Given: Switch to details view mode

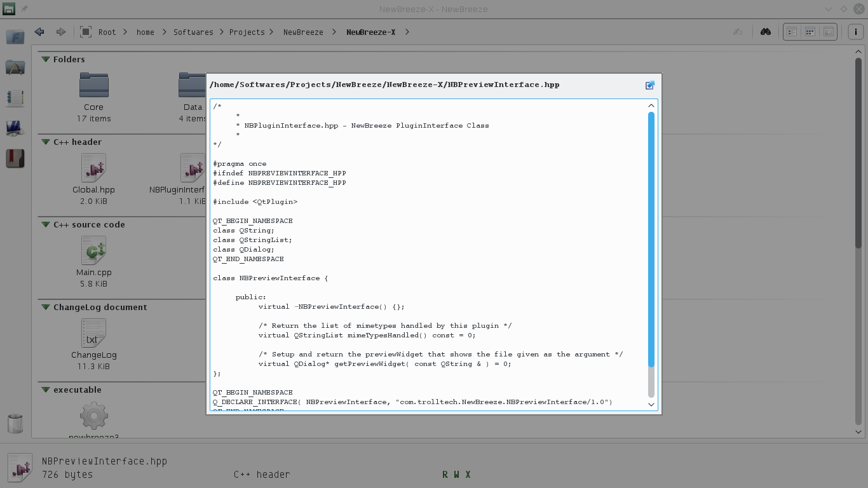Looking at the screenshot, I should [x=829, y=32].
